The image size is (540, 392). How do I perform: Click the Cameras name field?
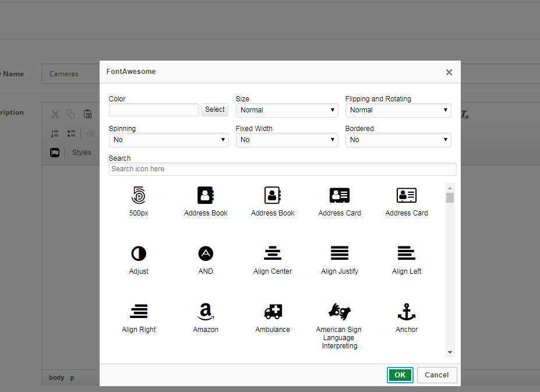click(x=70, y=74)
